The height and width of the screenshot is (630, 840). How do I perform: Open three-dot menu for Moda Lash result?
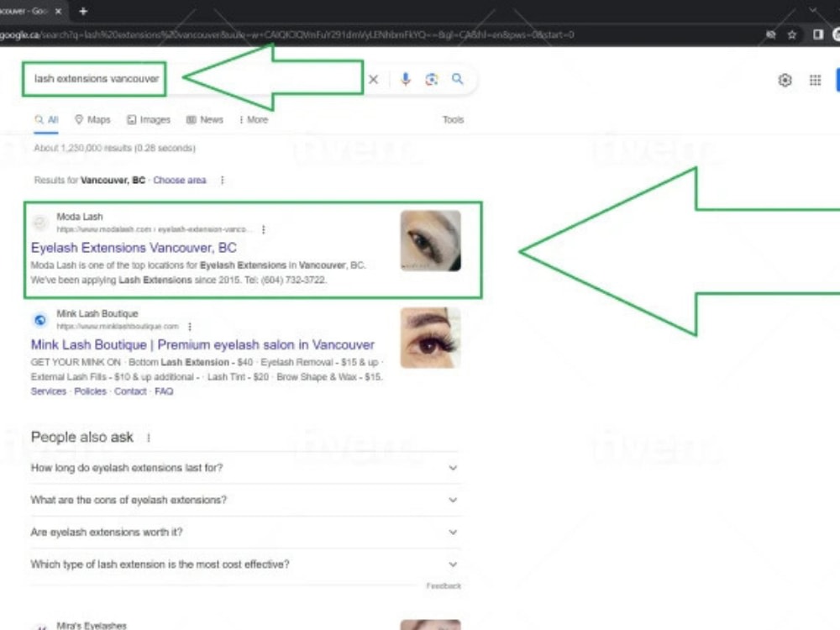[x=263, y=229]
